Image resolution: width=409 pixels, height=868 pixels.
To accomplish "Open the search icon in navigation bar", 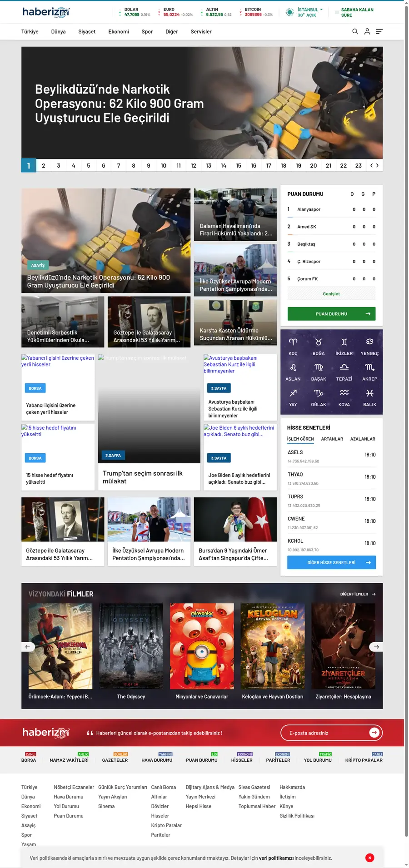I will [355, 31].
